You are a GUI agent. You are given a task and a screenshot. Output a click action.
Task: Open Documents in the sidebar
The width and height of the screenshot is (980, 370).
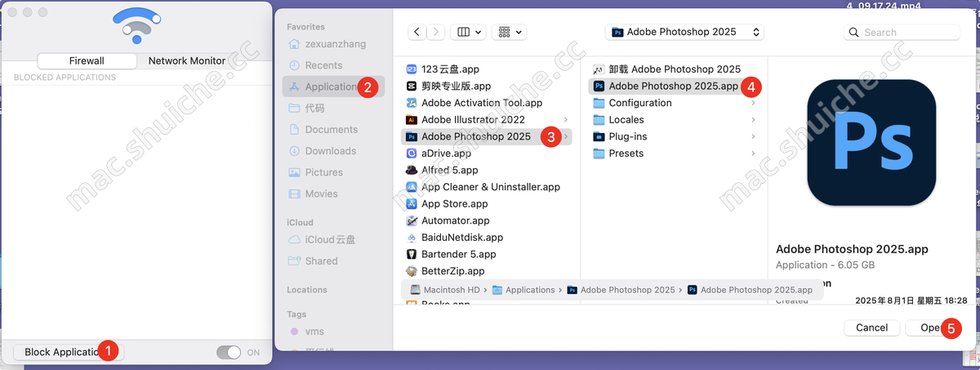click(x=333, y=129)
